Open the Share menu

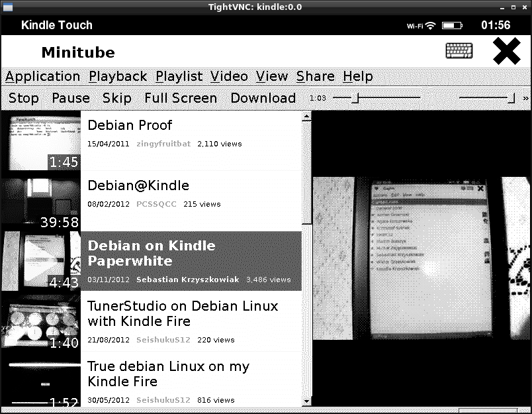pyautogui.click(x=315, y=76)
